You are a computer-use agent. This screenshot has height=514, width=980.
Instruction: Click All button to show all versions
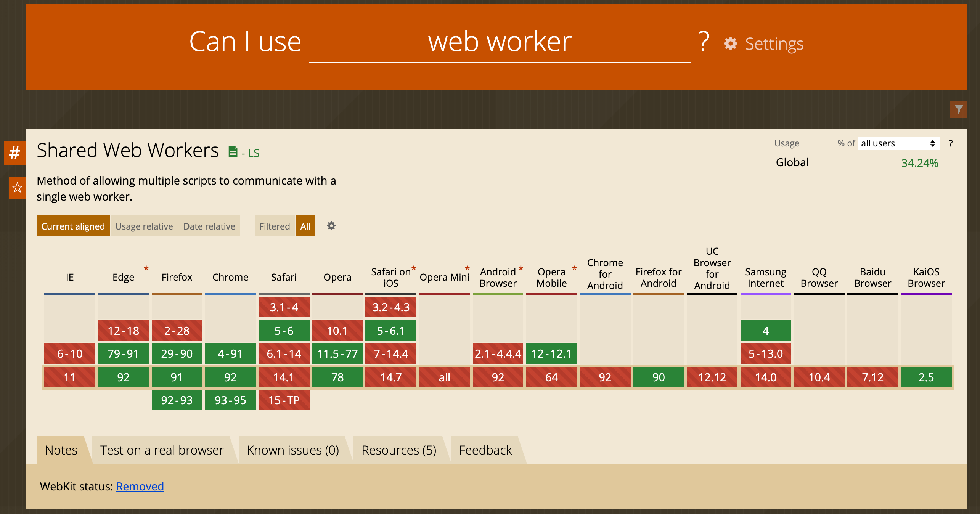[305, 226]
